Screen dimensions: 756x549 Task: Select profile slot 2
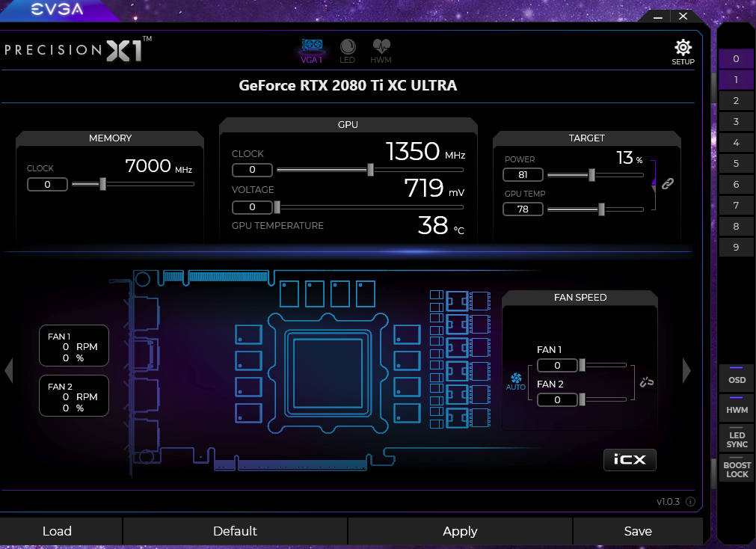point(737,100)
